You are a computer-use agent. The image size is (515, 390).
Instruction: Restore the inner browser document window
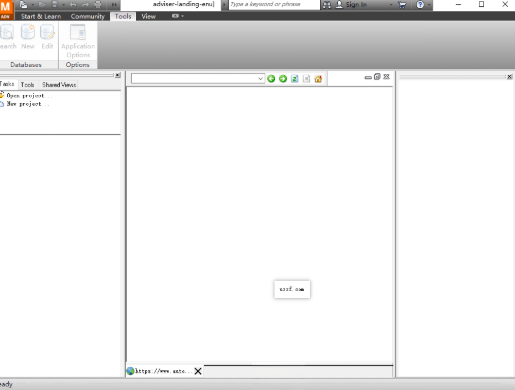coord(377,77)
